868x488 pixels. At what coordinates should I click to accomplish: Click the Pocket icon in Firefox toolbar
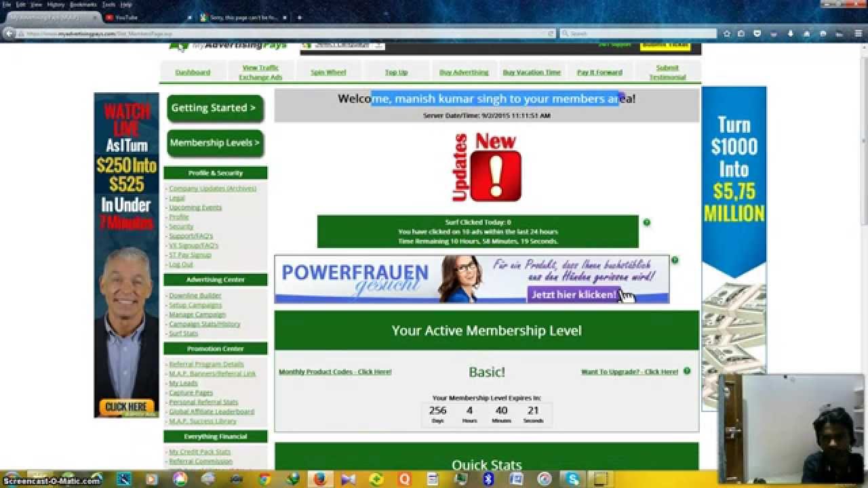757,33
